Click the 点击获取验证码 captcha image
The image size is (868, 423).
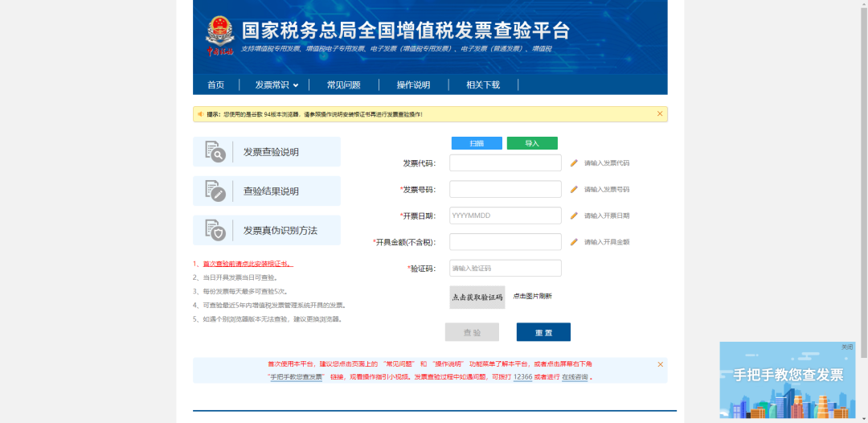(x=477, y=298)
